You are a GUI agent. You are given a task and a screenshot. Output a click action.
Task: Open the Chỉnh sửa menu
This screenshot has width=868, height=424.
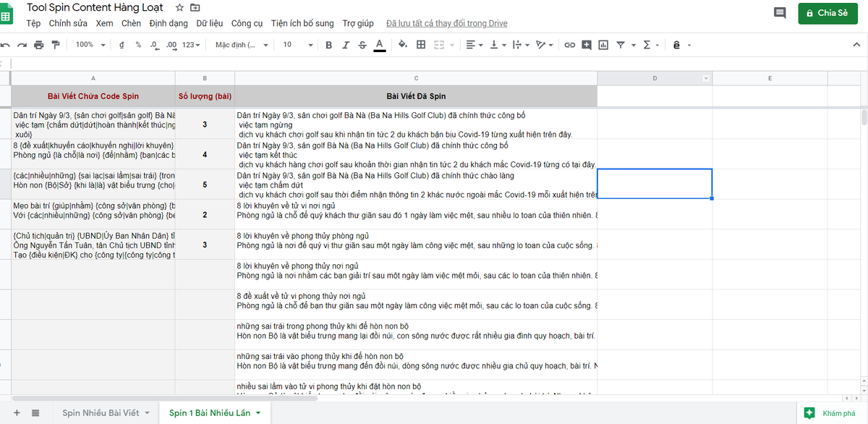[67, 23]
